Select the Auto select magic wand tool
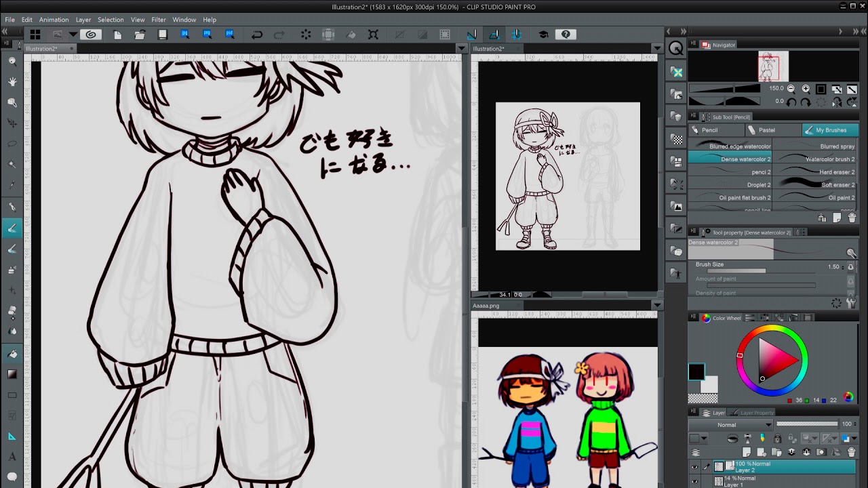Image resolution: width=868 pixels, height=488 pixels. (x=12, y=165)
